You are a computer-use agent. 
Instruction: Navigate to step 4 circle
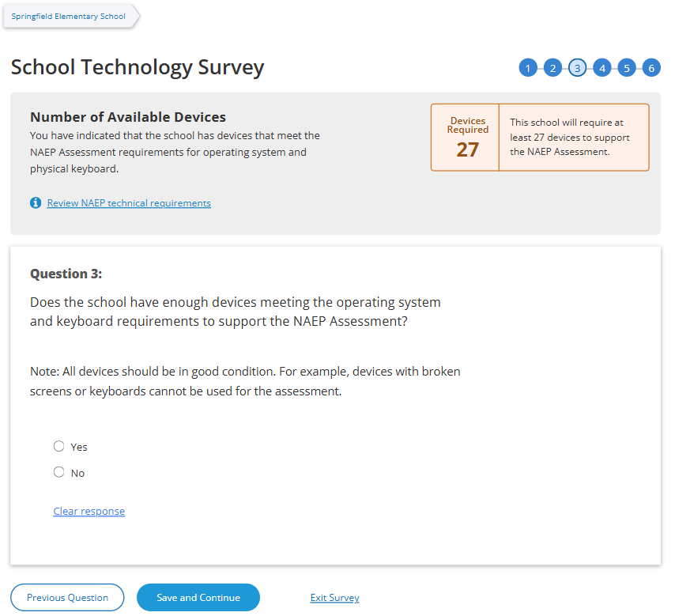pos(602,68)
